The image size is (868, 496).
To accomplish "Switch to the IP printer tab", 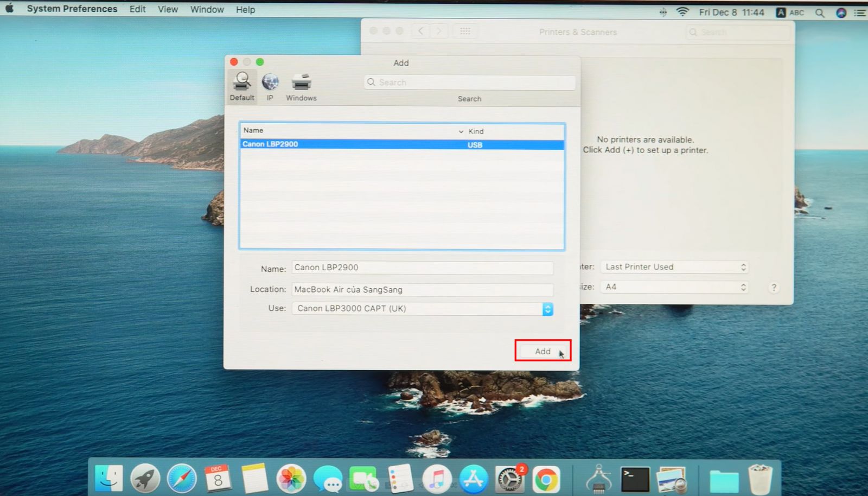I will (270, 86).
